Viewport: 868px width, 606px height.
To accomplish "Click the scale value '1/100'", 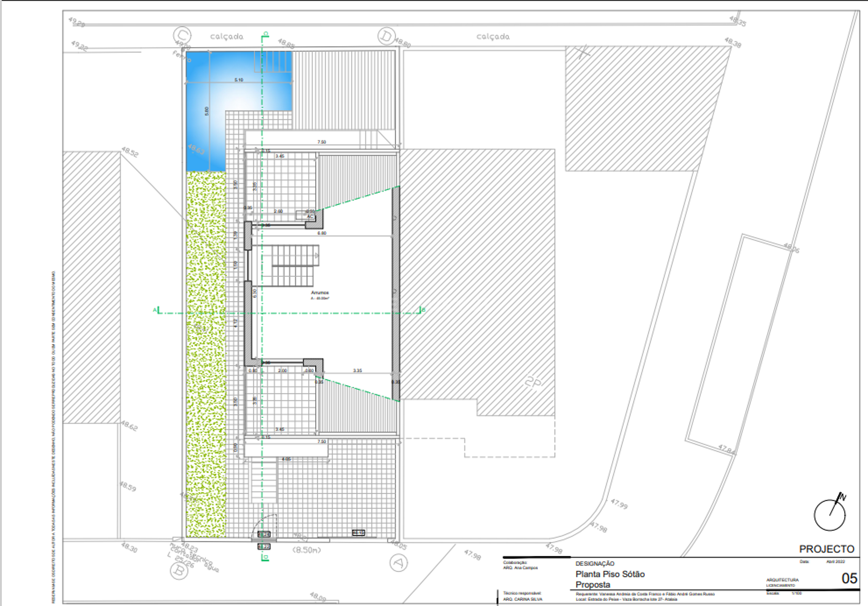I will pyautogui.click(x=797, y=593).
